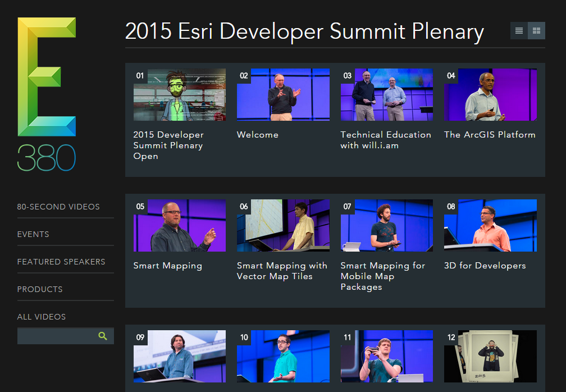This screenshot has height=392, width=566.
Task: Open video 06 Vector Map Tiles thumbnail
Action: point(283,226)
